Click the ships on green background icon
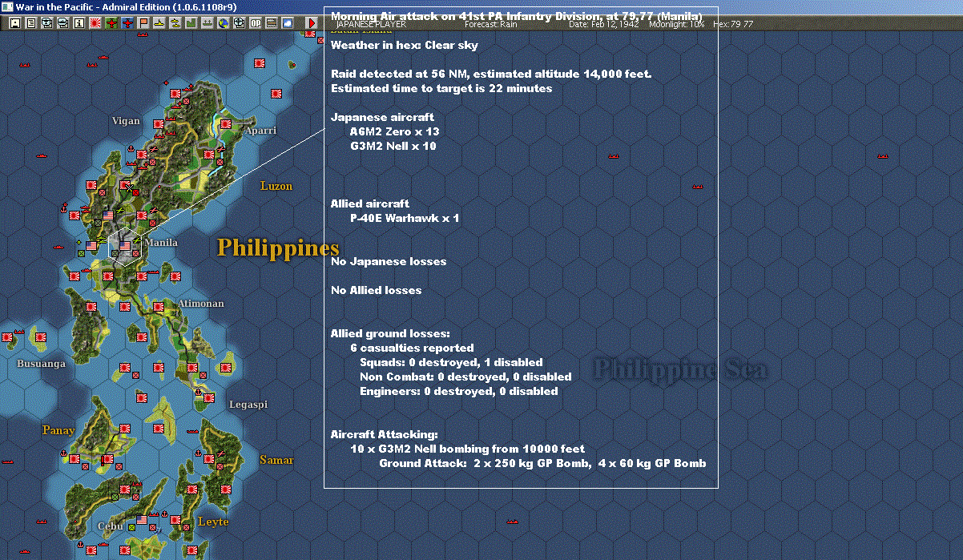The image size is (963, 560). (x=208, y=23)
